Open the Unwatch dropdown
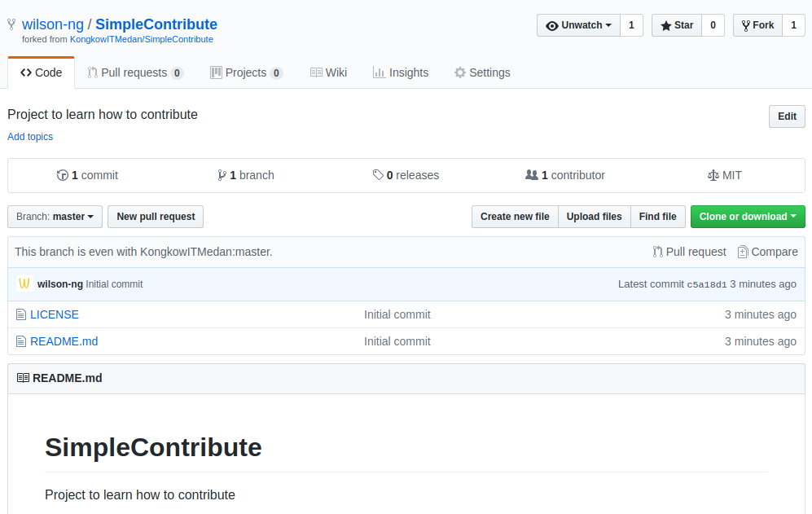 (x=578, y=25)
